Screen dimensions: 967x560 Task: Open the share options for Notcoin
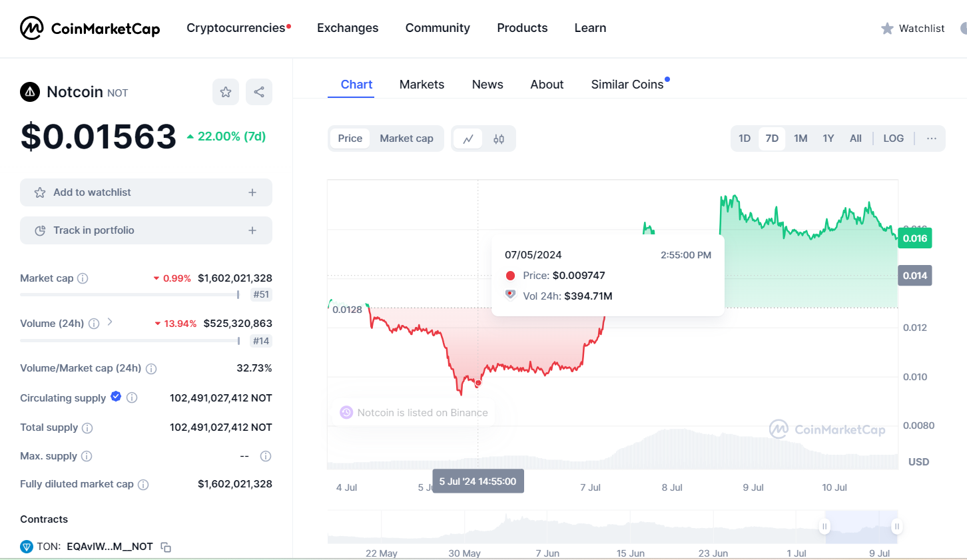coord(259,92)
